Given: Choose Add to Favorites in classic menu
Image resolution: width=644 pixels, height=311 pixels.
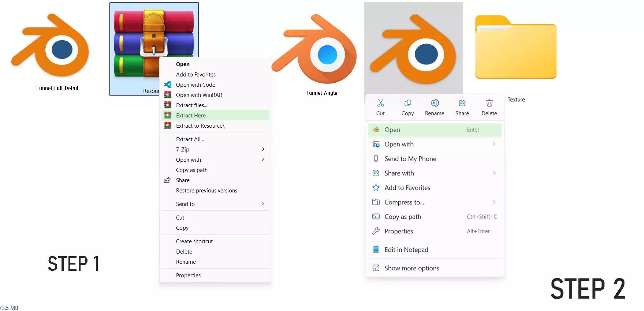Looking at the screenshot, I should click(215, 74).
